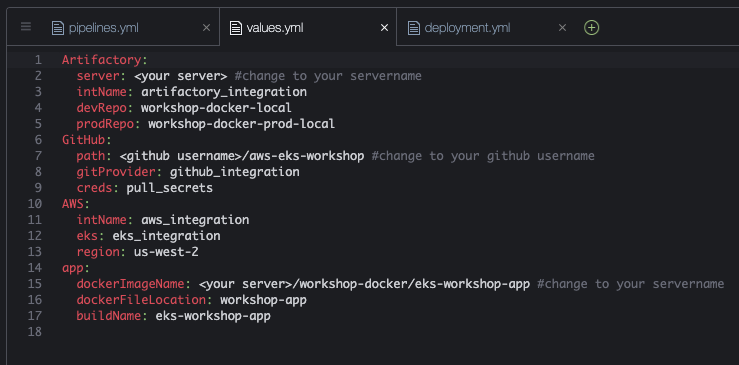Viewport: 739px width, 365px height.
Task: Click the <your server> value on line 2
Action: 181,76
